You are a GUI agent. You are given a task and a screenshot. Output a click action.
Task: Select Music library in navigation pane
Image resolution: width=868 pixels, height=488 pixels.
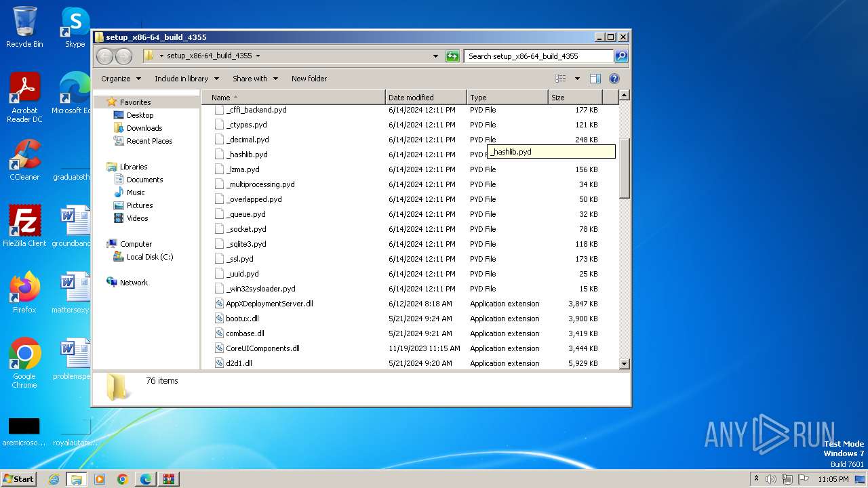[x=136, y=192]
